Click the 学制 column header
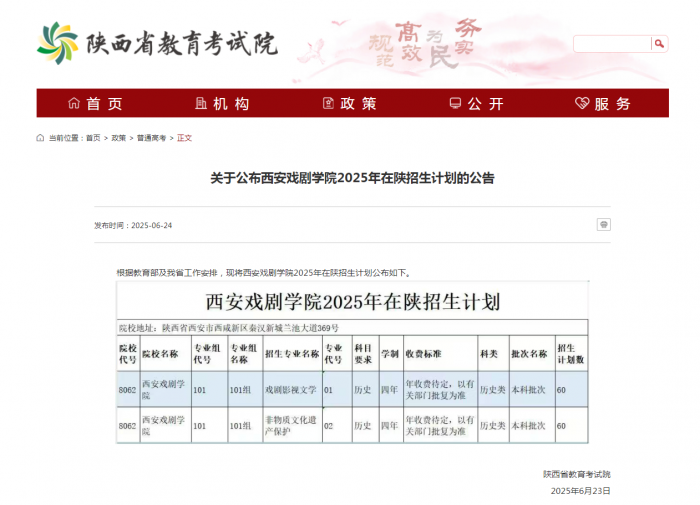This screenshot has width=700, height=505. [x=391, y=354]
